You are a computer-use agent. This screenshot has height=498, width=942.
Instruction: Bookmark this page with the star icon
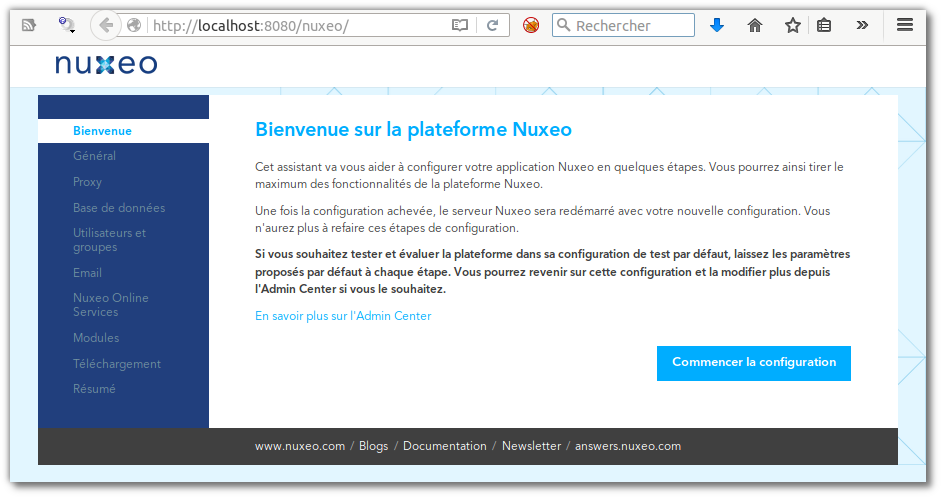tap(793, 25)
